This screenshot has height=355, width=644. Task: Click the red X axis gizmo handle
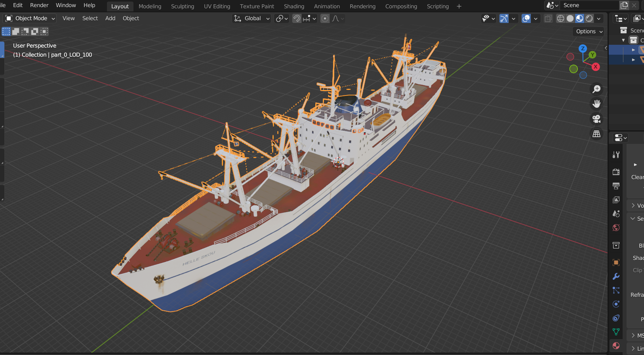(595, 67)
